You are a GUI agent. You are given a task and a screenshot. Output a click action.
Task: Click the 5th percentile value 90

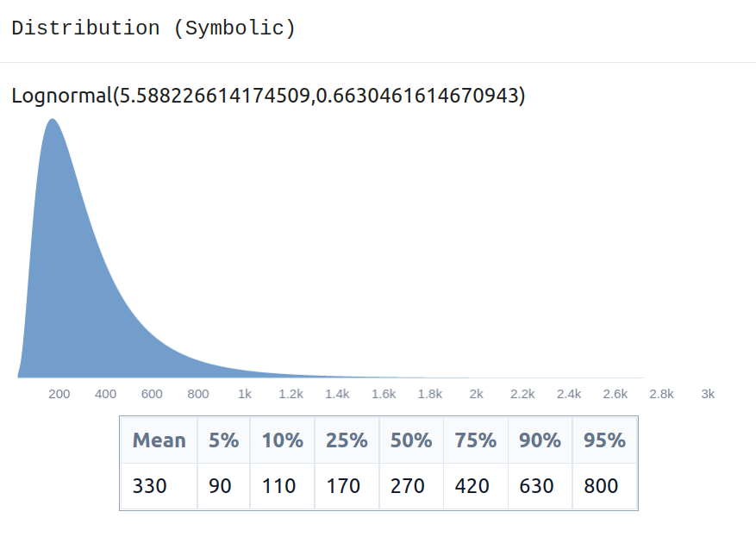coord(224,486)
